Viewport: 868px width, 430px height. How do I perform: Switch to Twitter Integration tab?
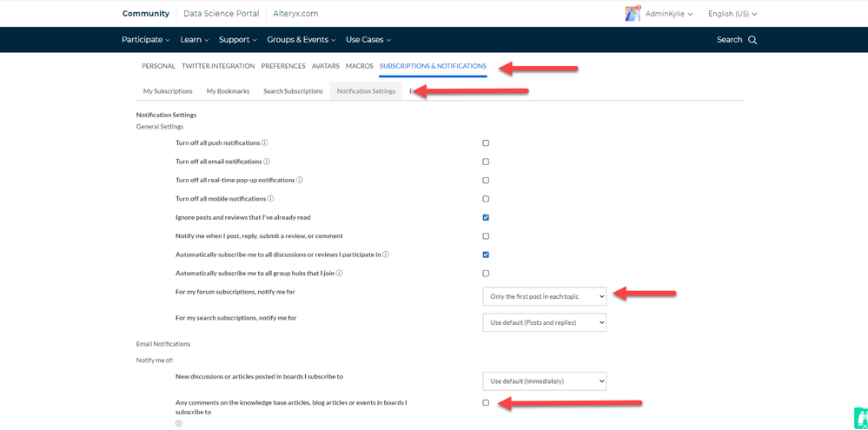(218, 66)
